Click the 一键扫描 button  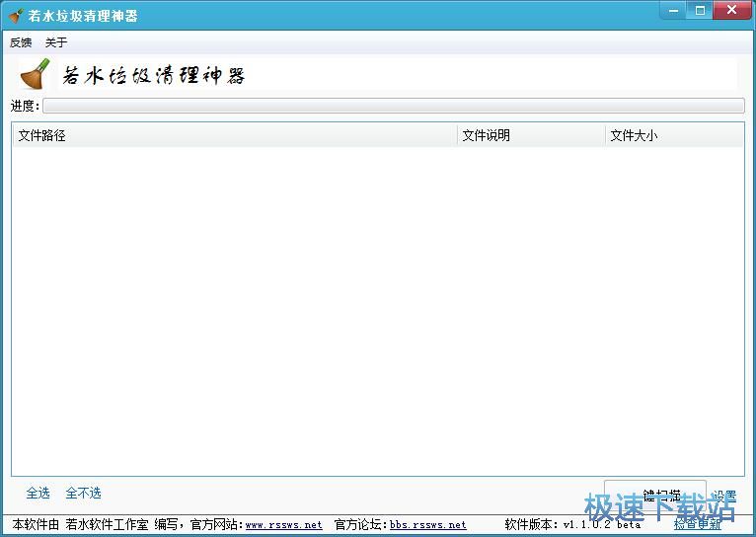[655, 496]
